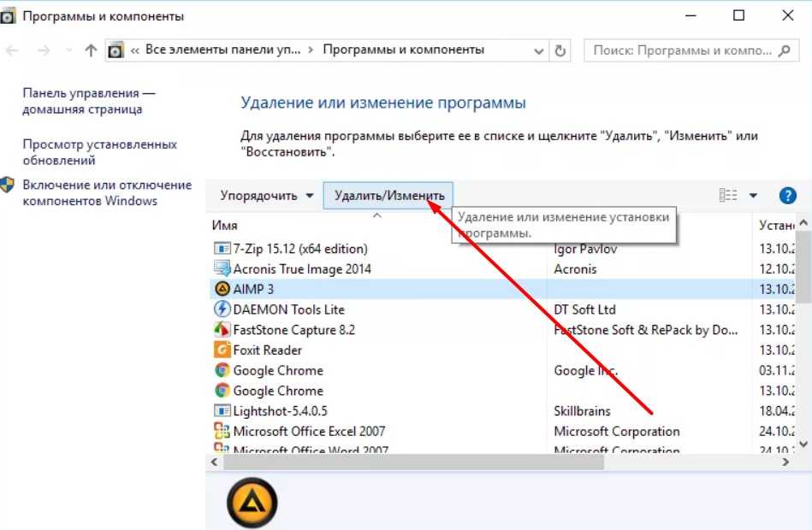Open recent locations dropdown arrow
This screenshot has height=530, width=812.
click(68, 50)
